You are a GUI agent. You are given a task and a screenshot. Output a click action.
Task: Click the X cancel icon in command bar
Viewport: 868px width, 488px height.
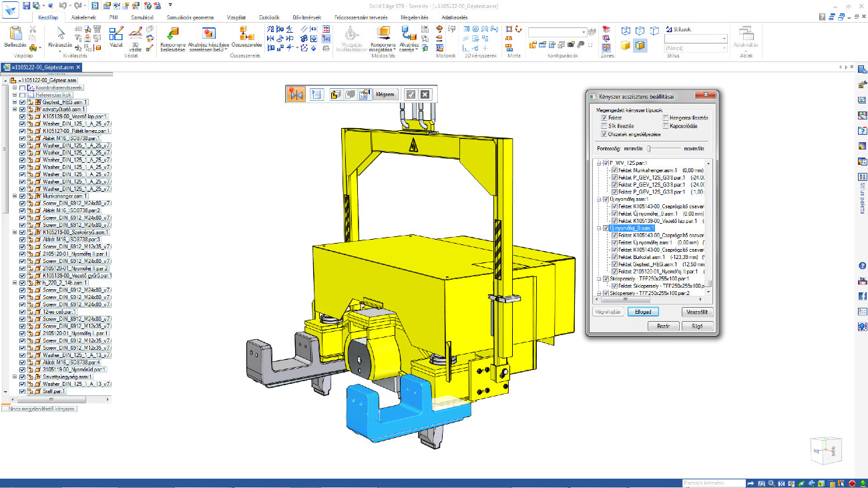(425, 94)
